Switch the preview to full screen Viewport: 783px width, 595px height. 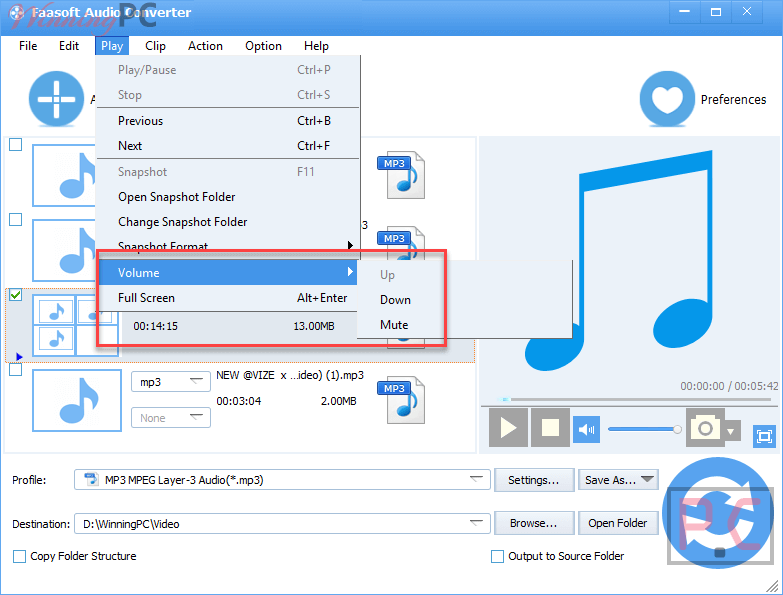point(764,437)
